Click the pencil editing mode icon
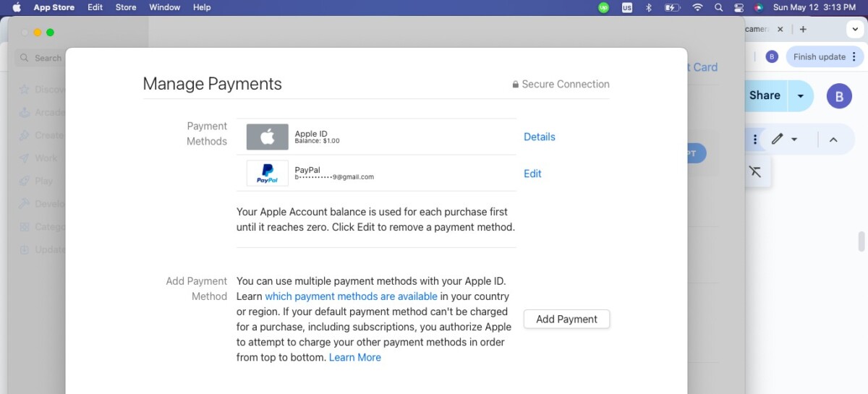The image size is (868, 394). [778, 140]
